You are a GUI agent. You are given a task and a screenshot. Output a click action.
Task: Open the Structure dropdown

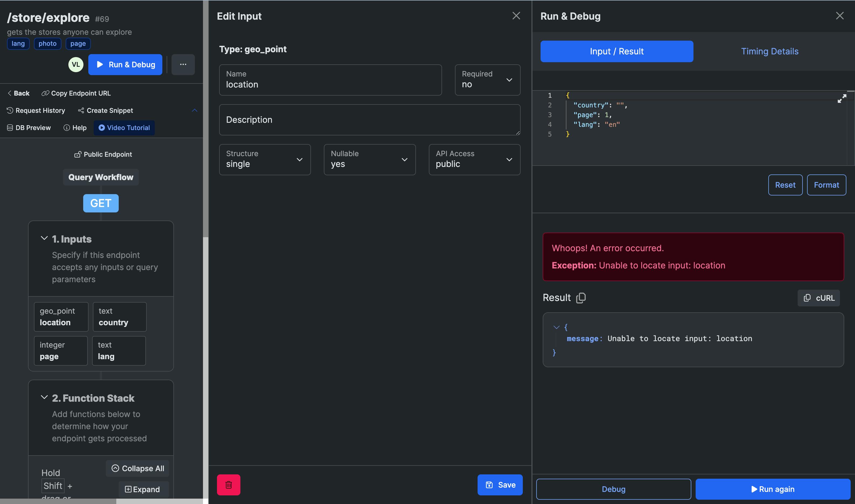click(265, 160)
